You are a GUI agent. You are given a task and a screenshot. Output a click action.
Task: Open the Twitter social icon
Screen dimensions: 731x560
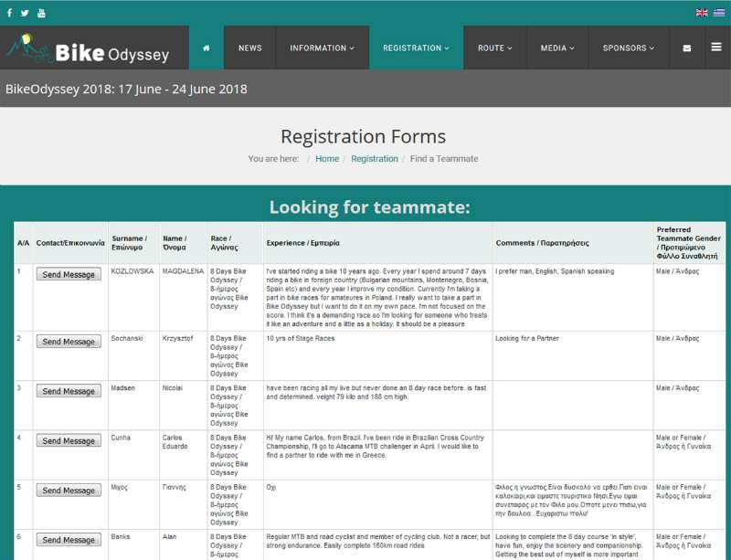pyautogui.click(x=25, y=13)
